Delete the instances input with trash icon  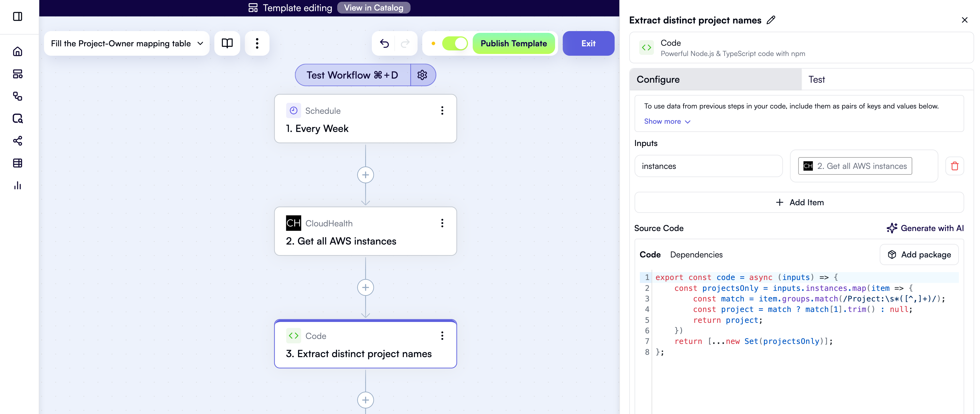(x=954, y=166)
